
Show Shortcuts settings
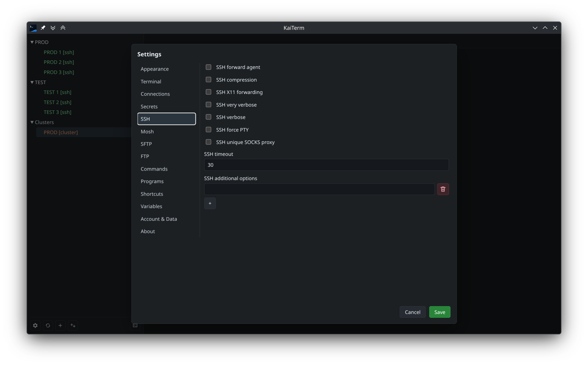tap(167, 194)
